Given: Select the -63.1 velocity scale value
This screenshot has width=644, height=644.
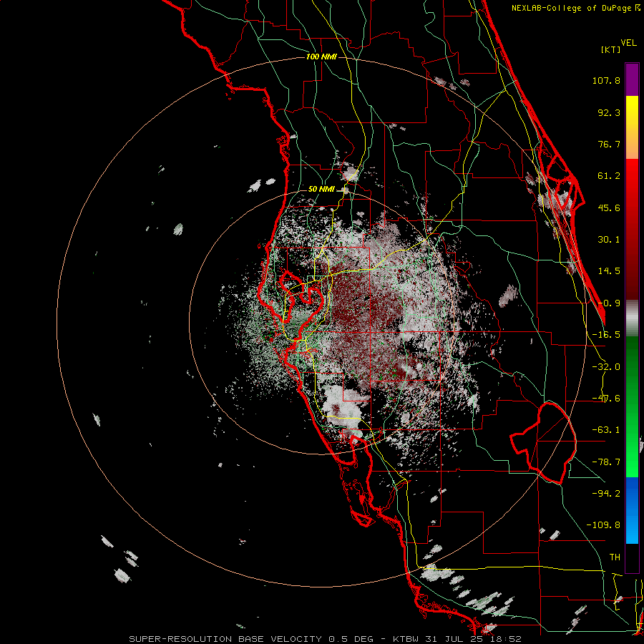Looking at the screenshot, I should click(606, 430).
